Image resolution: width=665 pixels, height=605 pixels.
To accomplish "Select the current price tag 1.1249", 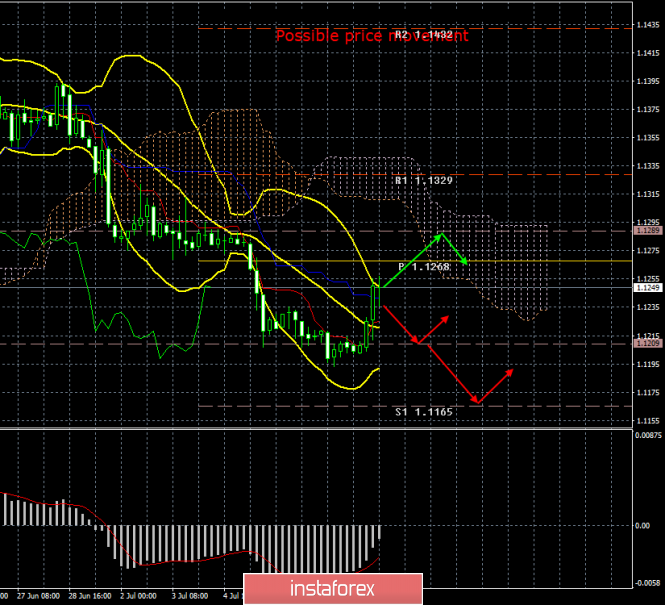I will pos(647,287).
